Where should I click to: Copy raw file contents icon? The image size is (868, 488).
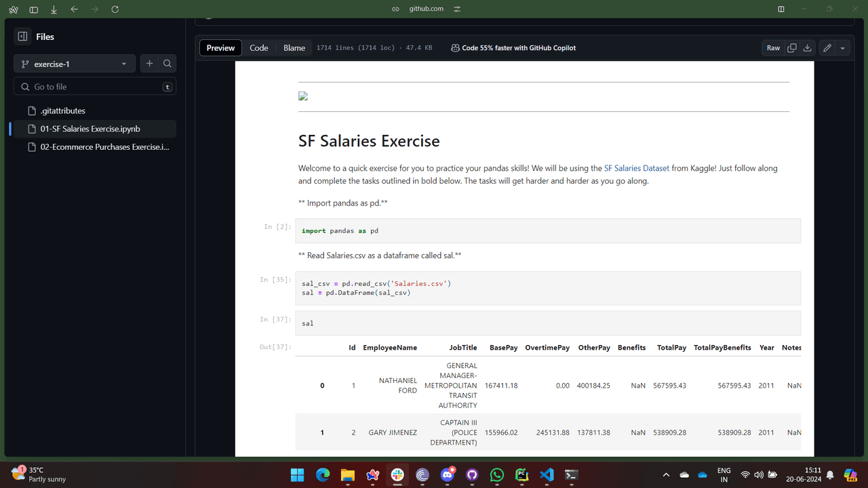point(791,48)
